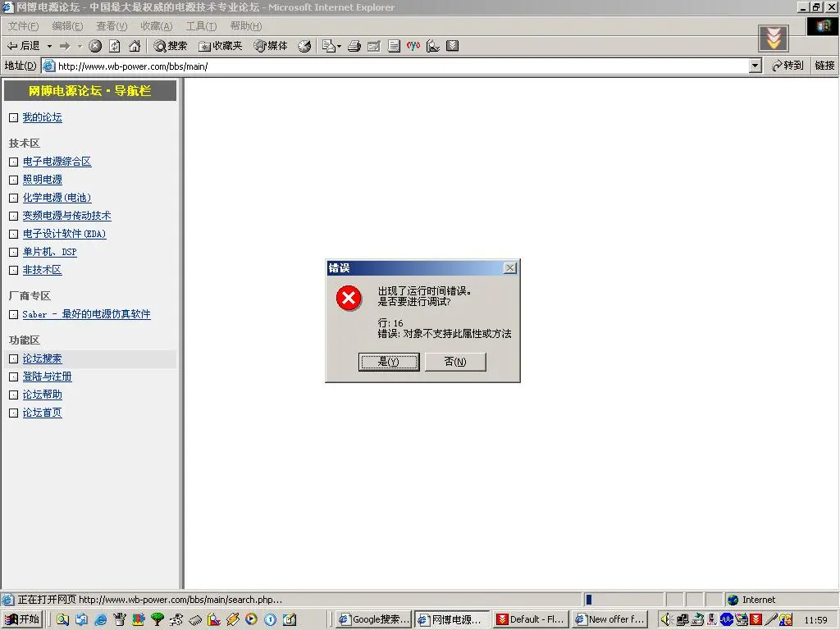Click the network computers tray icon
This screenshot has width=840, height=630.
click(x=682, y=620)
